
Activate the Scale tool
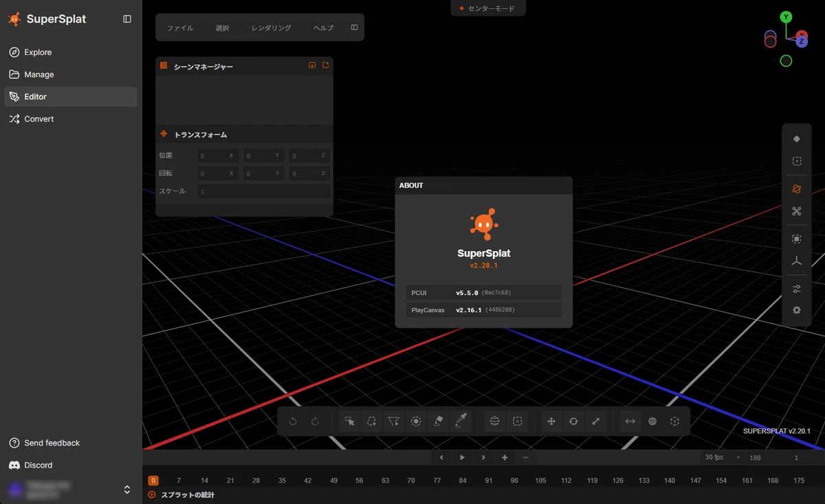coord(595,421)
